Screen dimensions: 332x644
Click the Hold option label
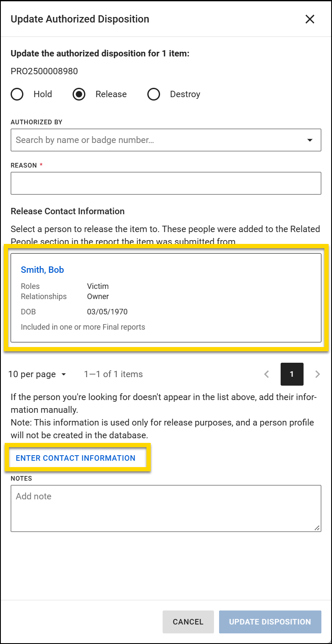pos(43,94)
